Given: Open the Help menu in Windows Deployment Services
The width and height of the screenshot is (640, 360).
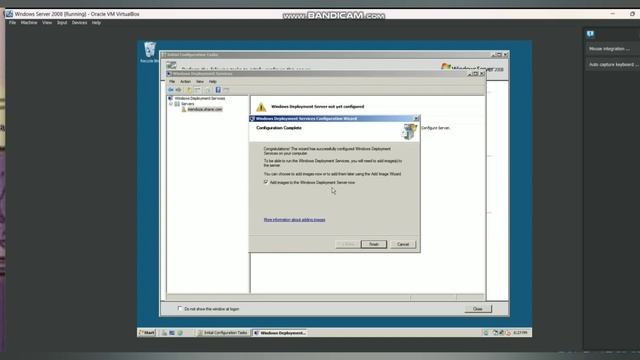Looking at the screenshot, I should tap(213, 82).
